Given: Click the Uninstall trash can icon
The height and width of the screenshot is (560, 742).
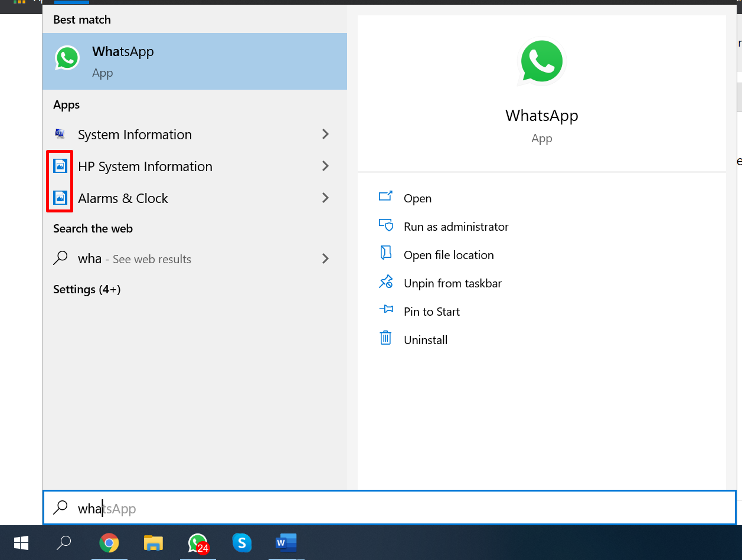Looking at the screenshot, I should [385, 338].
